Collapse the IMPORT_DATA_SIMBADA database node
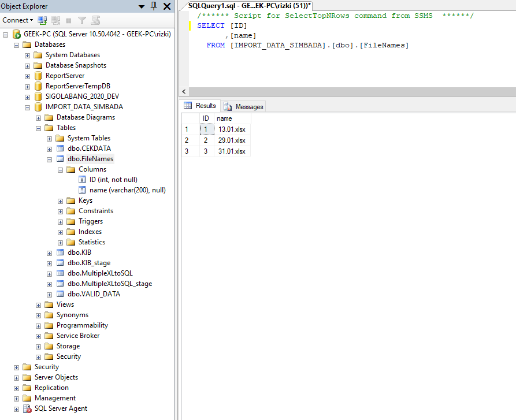516x420 pixels. [27, 107]
